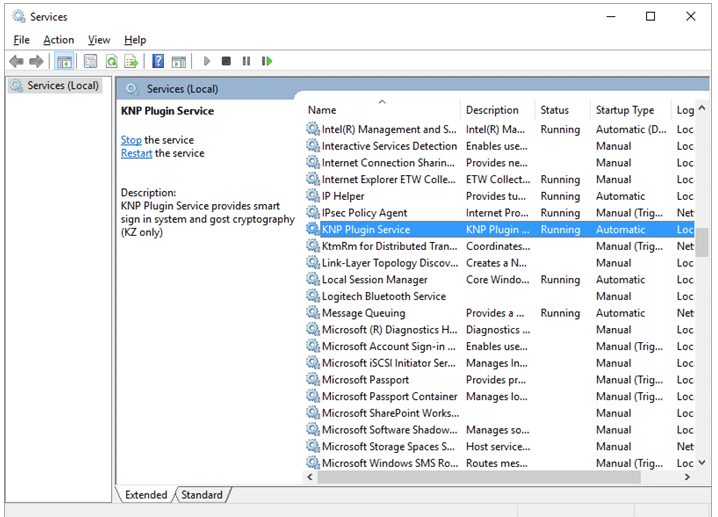The width and height of the screenshot is (718, 517).
Task: Open the File menu
Action: [22, 40]
